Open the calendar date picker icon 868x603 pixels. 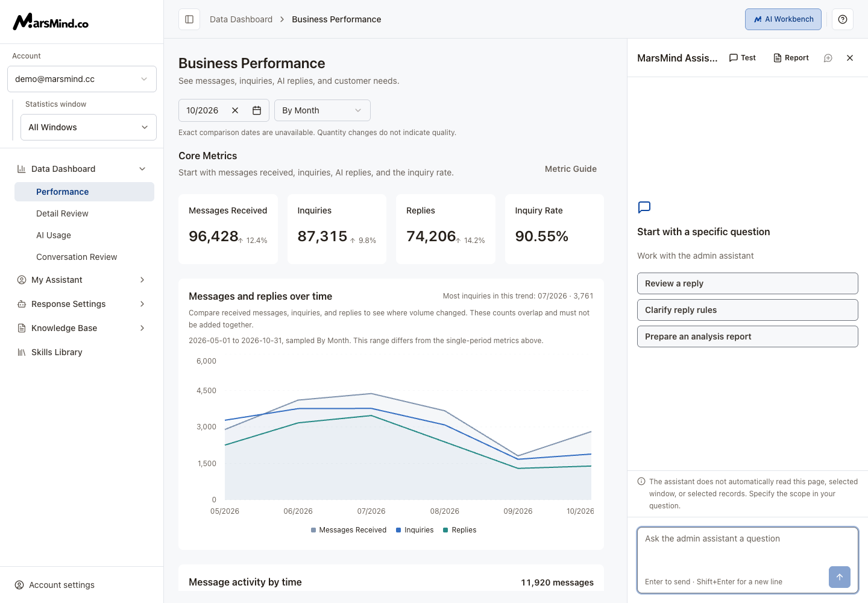tap(257, 110)
